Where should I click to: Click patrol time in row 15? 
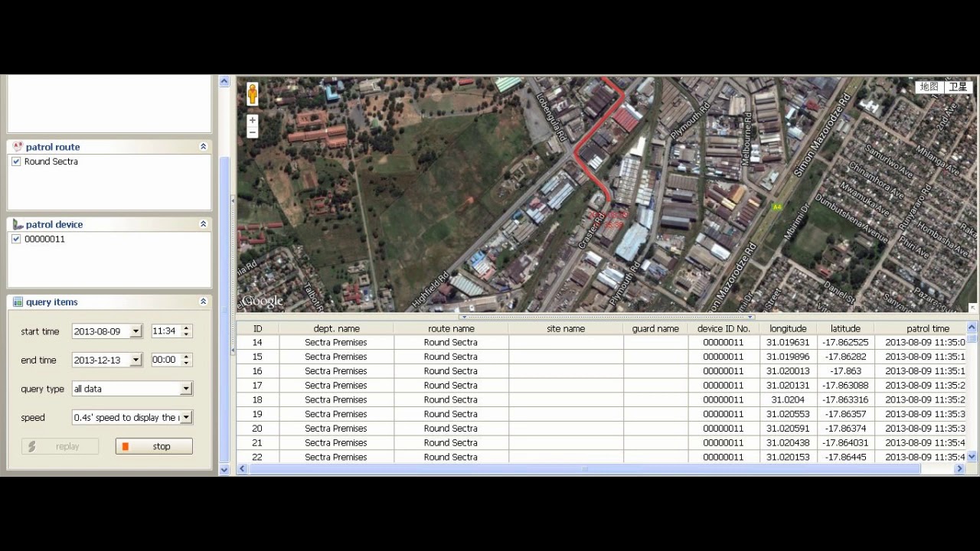click(x=925, y=357)
